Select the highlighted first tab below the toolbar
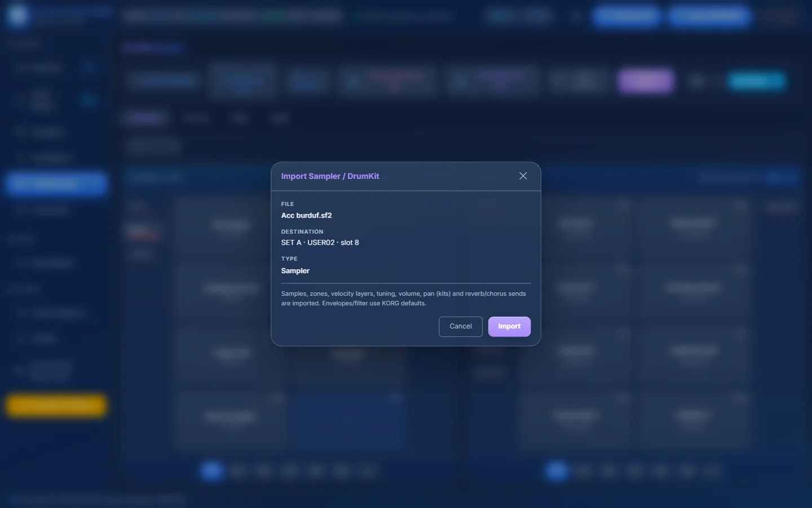 [x=144, y=118]
